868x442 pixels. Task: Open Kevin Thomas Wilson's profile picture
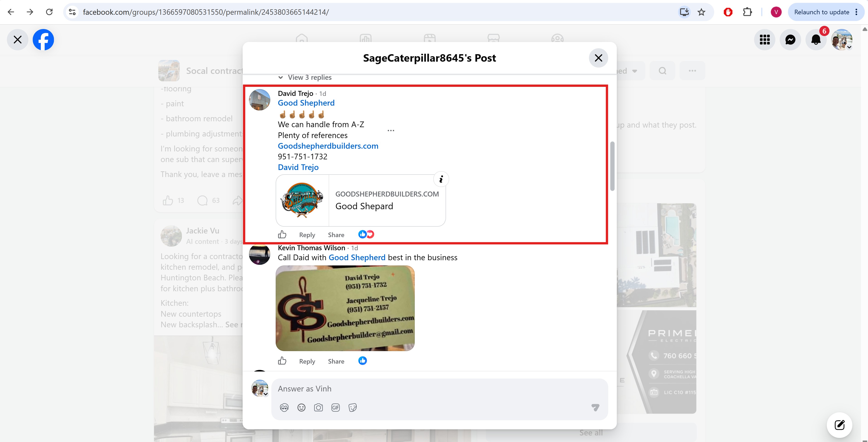tap(259, 254)
